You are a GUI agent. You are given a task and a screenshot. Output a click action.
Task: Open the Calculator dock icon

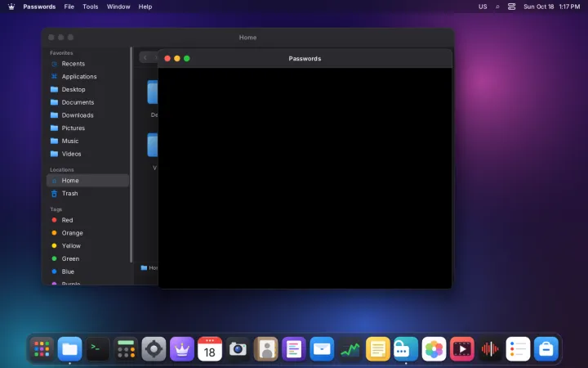click(x=126, y=349)
